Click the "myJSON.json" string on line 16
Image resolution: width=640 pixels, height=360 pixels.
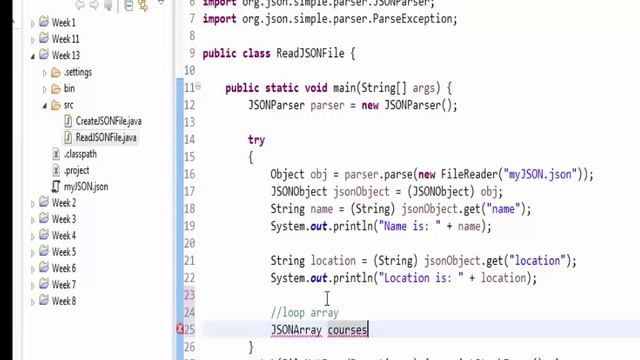coord(540,174)
